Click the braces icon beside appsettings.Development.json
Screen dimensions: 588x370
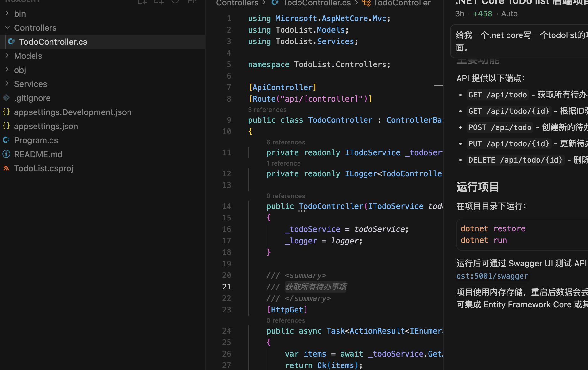(x=6, y=112)
